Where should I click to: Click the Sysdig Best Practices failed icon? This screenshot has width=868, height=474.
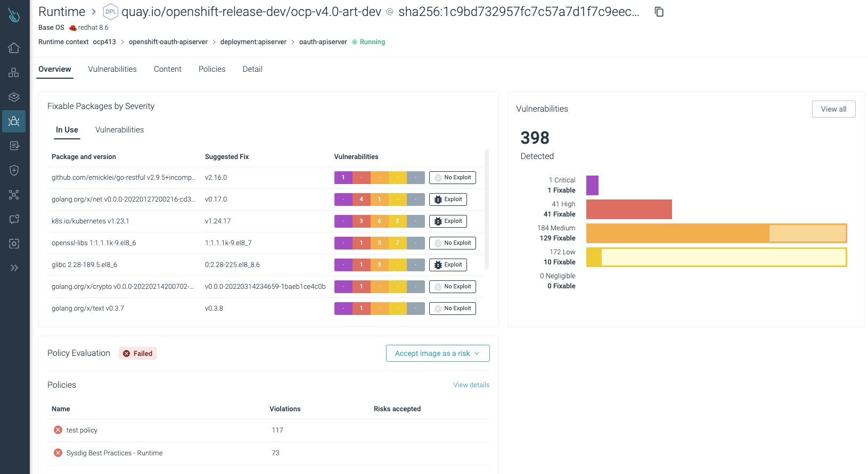tap(58, 453)
